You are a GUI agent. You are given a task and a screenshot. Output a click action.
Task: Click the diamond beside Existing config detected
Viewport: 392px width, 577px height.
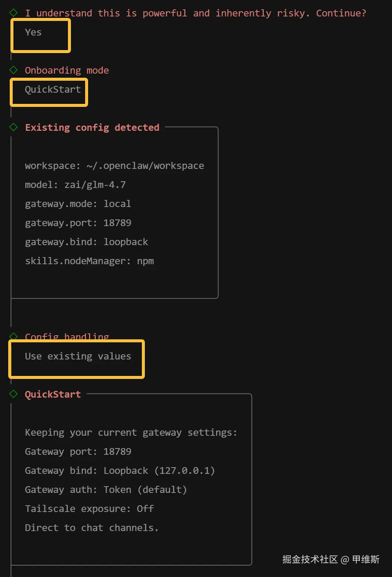pyautogui.click(x=14, y=127)
